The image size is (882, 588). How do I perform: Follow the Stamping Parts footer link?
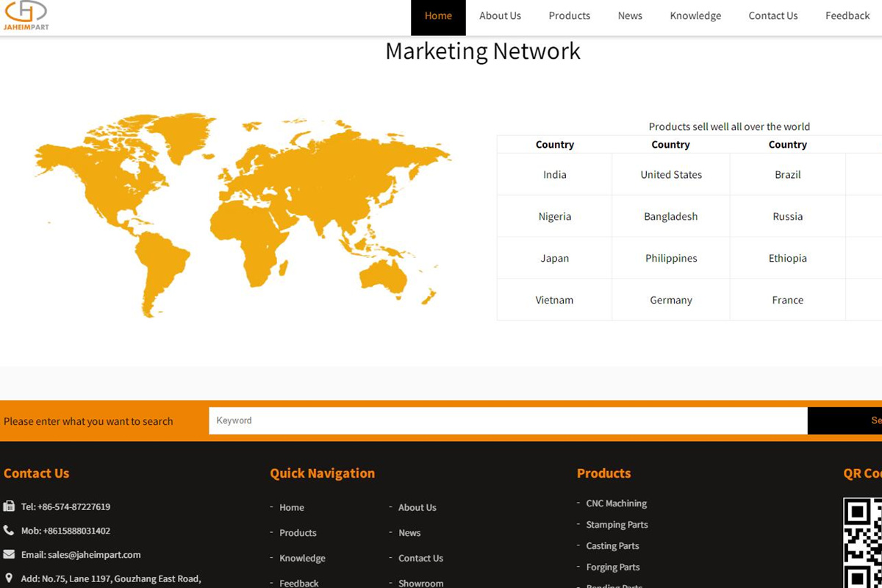[x=617, y=525]
